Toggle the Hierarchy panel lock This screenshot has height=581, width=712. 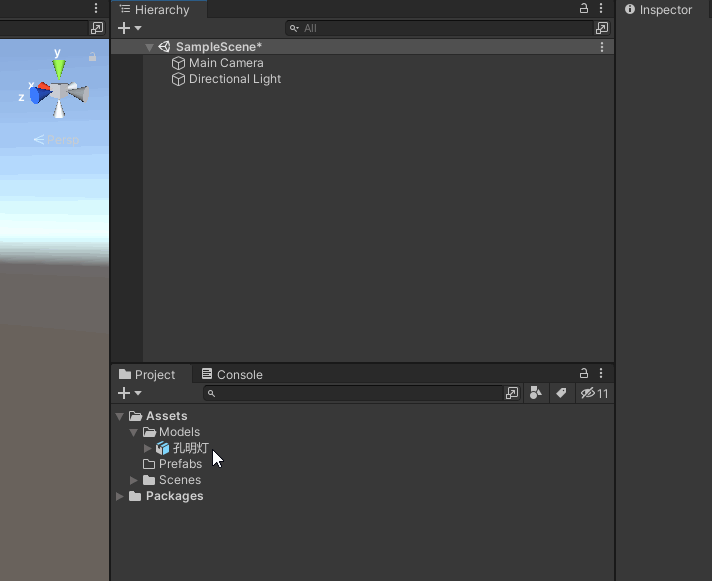[x=584, y=8]
